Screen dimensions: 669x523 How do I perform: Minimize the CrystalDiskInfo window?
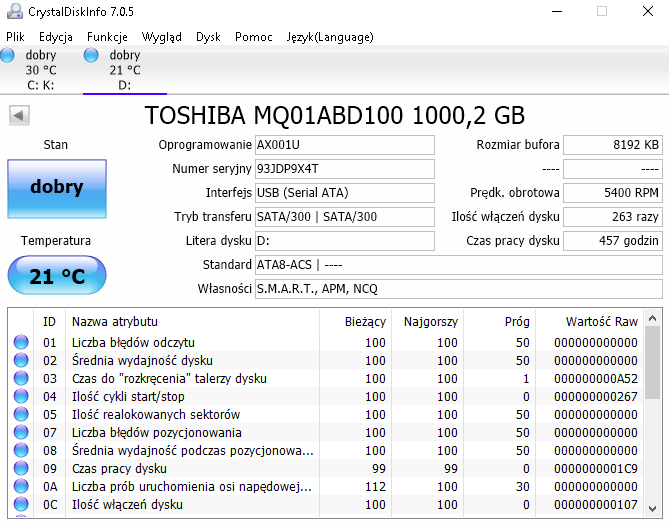[557, 12]
